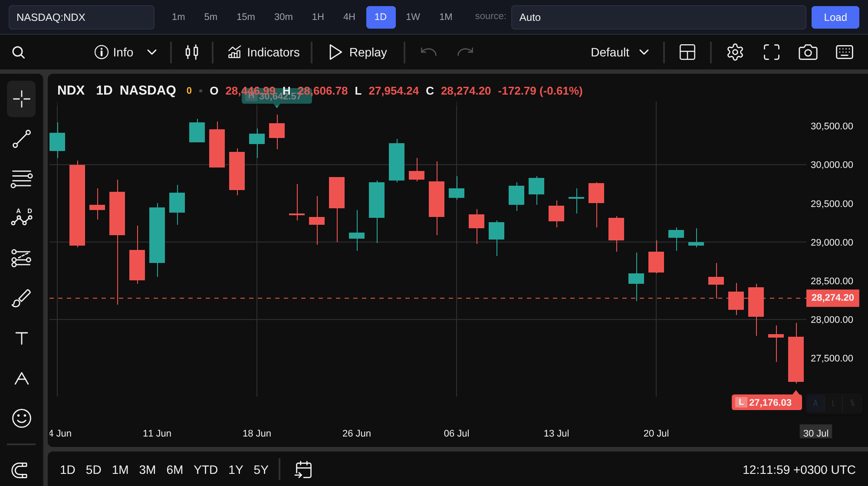The image size is (868, 486).
Task: Switch to the 15m timeframe
Action: (246, 17)
